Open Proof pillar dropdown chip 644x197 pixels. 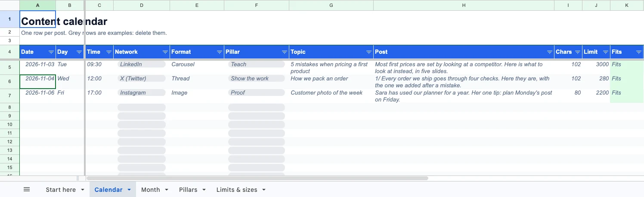point(257,92)
